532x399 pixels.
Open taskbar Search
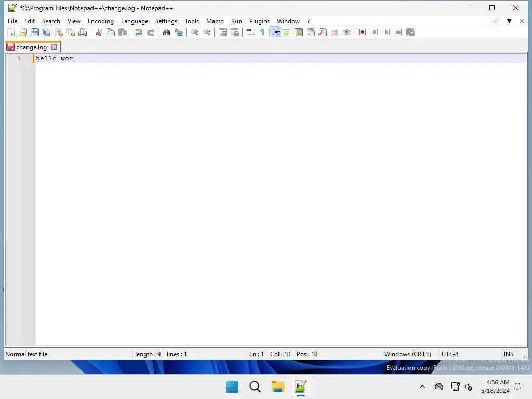tap(255, 387)
